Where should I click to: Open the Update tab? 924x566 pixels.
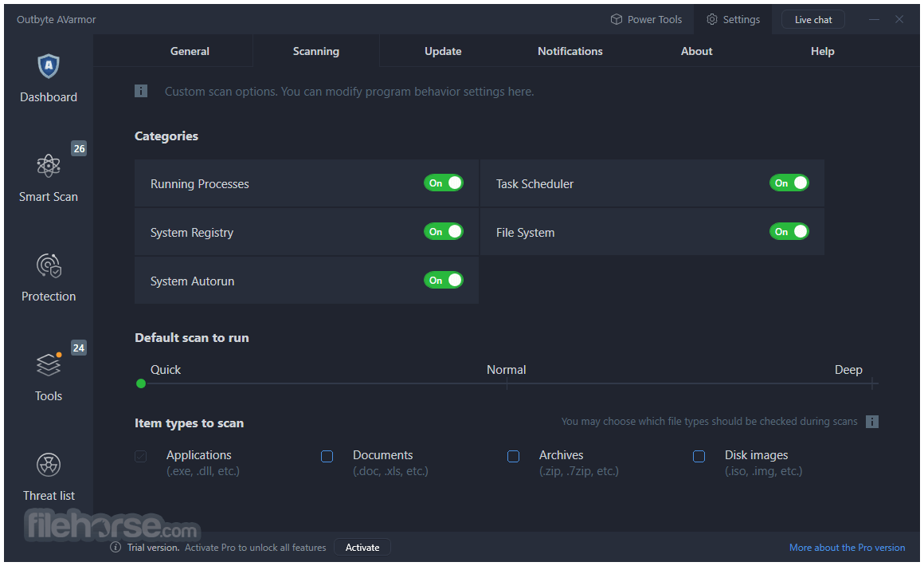point(443,51)
